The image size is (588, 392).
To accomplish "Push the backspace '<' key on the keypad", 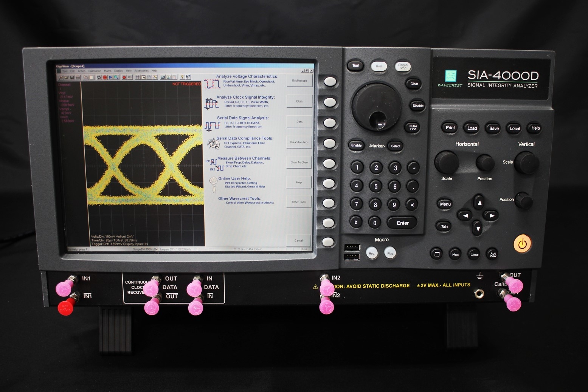I will pos(412,205).
